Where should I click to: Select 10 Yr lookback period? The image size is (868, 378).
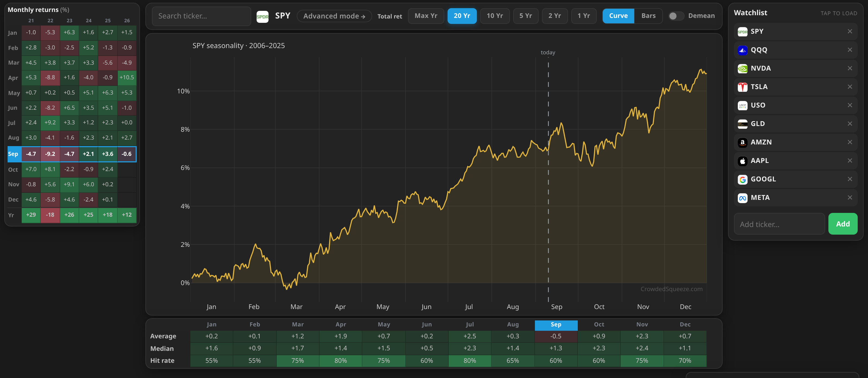495,16
